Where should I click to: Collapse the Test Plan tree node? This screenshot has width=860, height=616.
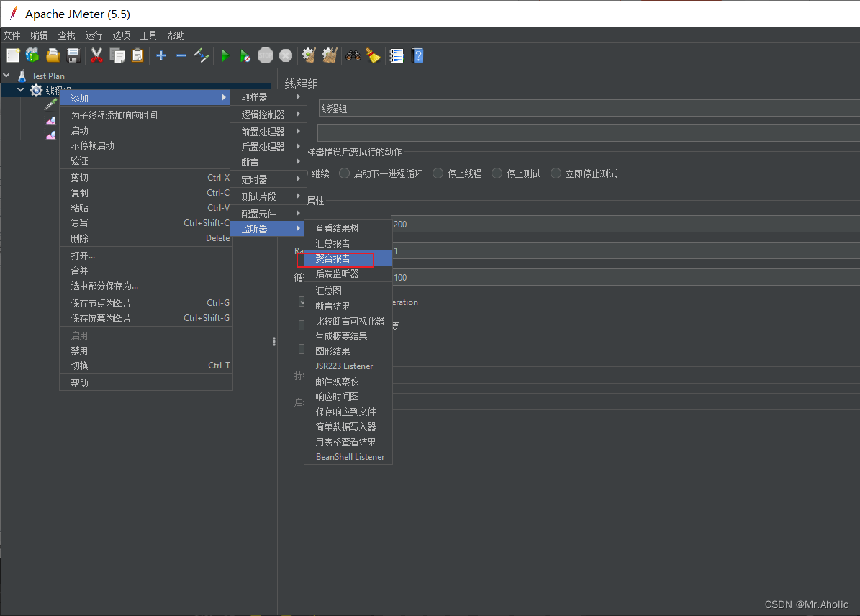point(6,75)
